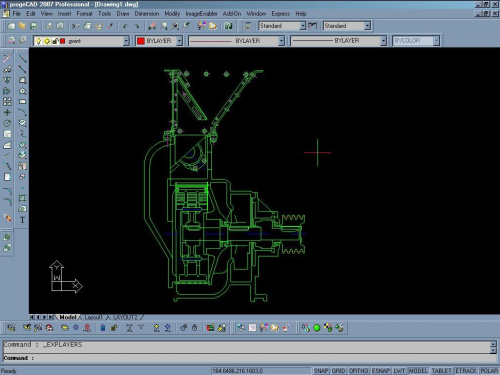Select the Rotate tool icon
The width and height of the screenshot is (500, 375).
click(x=7, y=123)
